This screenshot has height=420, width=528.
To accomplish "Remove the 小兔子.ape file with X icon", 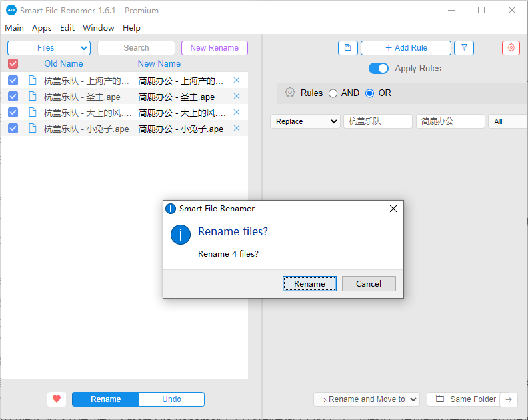I will coord(237,129).
